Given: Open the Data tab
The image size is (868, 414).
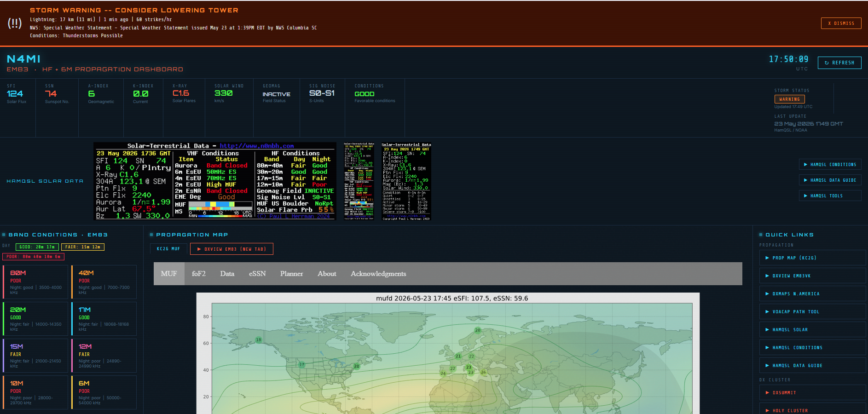Looking at the screenshot, I should 227,274.
